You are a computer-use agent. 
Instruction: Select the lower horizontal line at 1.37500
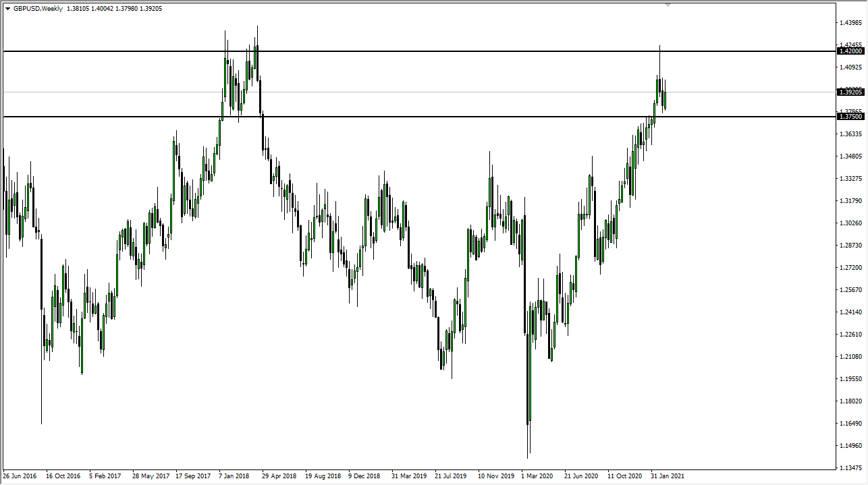coord(405,117)
